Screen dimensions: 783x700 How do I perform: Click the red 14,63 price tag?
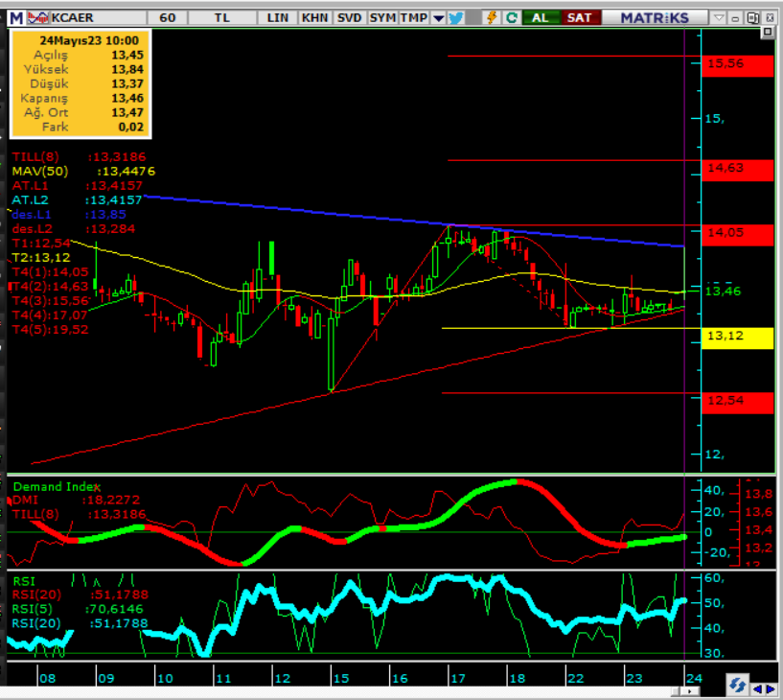click(x=738, y=170)
